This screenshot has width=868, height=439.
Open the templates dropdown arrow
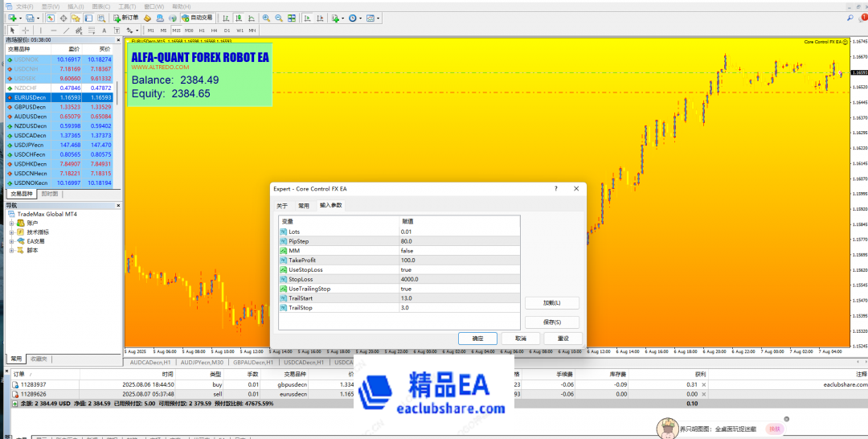click(x=378, y=18)
